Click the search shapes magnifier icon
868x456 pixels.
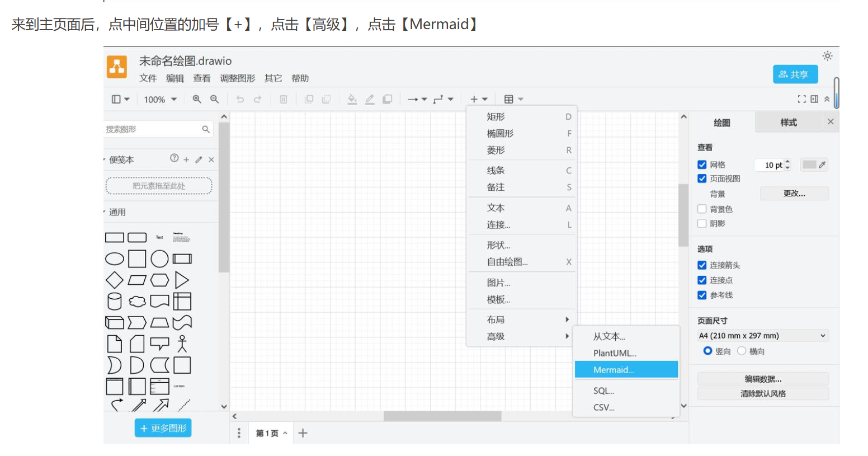(x=206, y=129)
